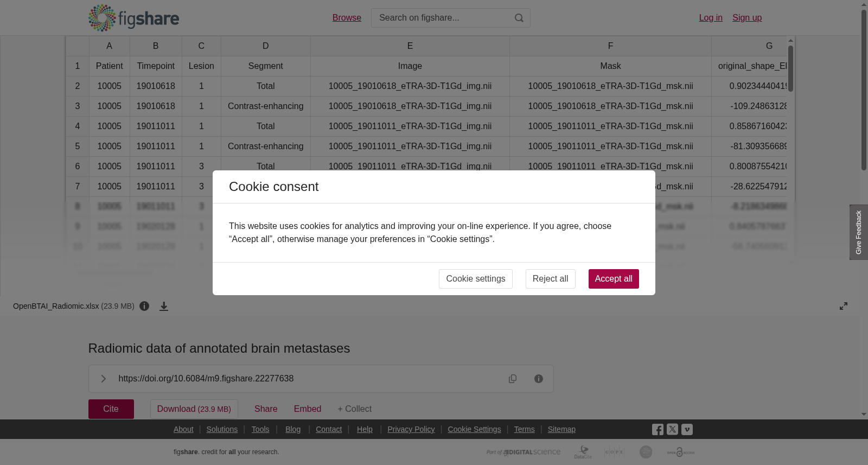This screenshot has height=465, width=868.
Task: Click the spreadsheet vertical scrollbar thumb
Action: [x=791, y=68]
